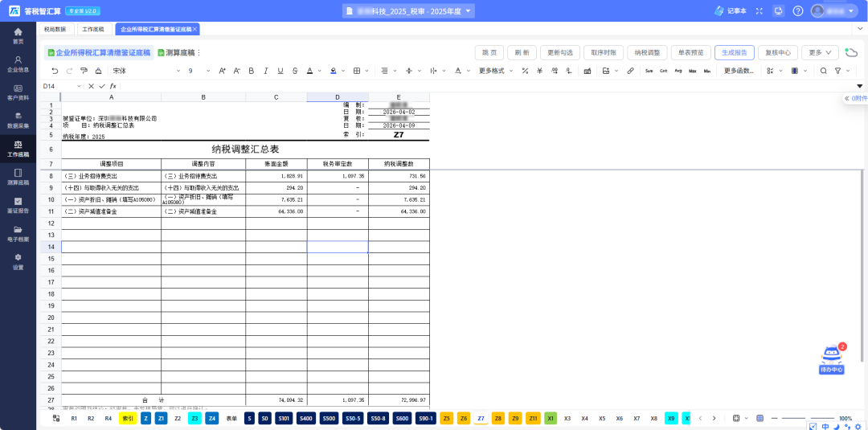Open sheet tab S500
Image resolution: width=868 pixels, height=430 pixels.
329,419
